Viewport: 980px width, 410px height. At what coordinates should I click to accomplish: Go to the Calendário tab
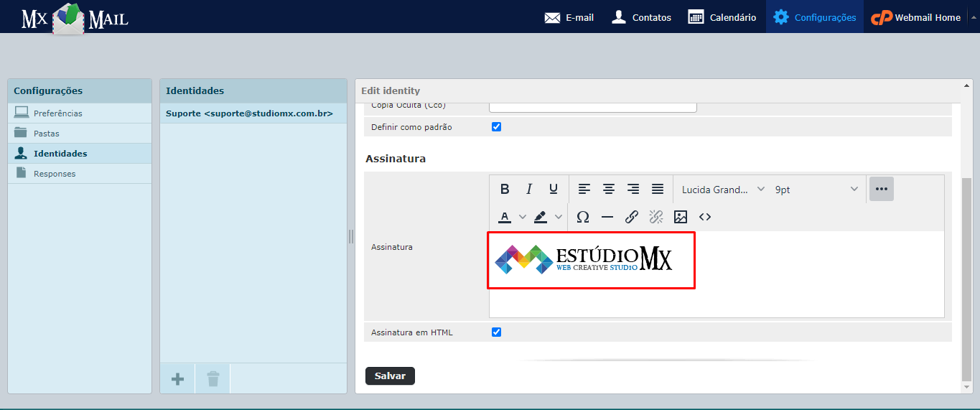722,17
